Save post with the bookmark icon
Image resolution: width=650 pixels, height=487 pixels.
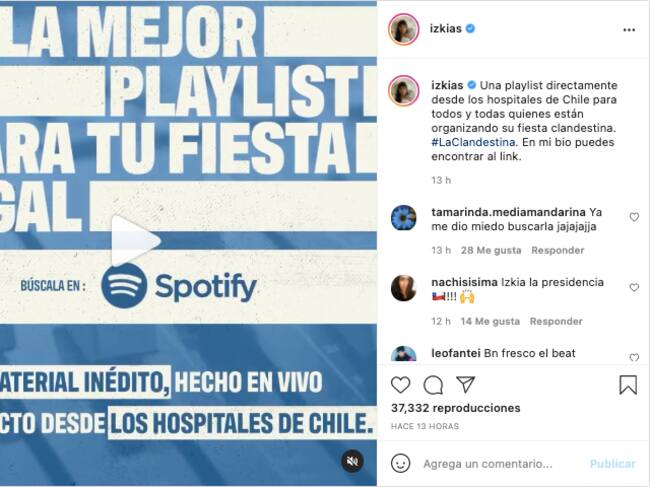(x=628, y=385)
